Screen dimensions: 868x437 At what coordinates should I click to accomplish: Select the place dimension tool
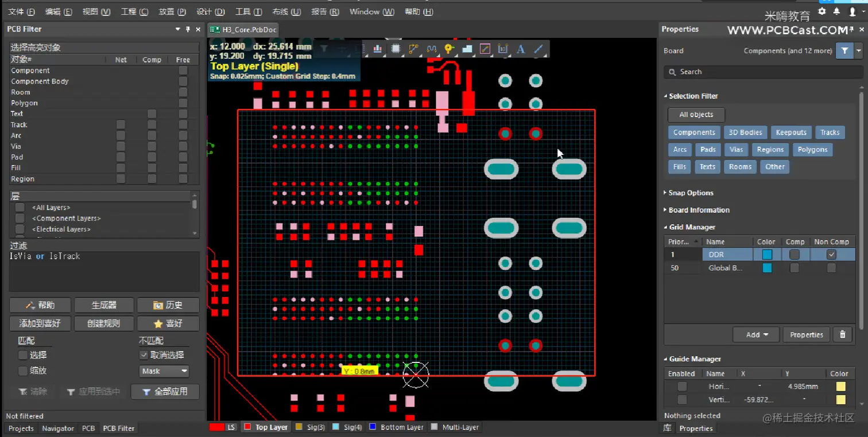tap(503, 49)
